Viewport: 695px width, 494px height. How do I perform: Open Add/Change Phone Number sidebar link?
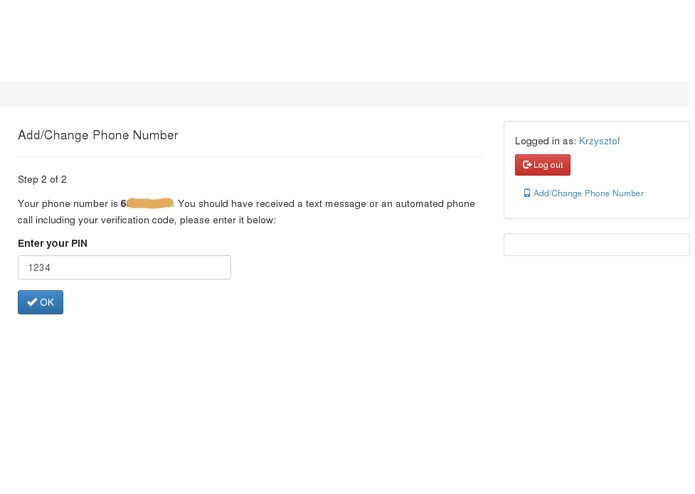[x=588, y=193]
